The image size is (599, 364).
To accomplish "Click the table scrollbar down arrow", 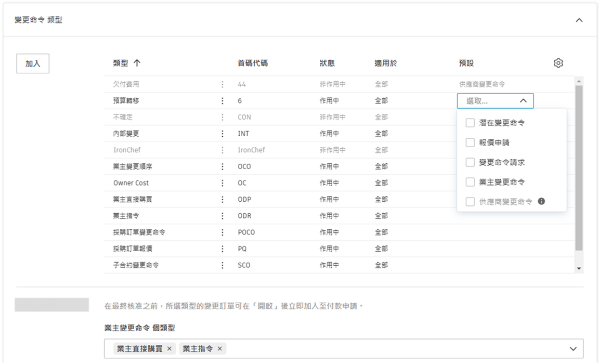I will point(578,269).
